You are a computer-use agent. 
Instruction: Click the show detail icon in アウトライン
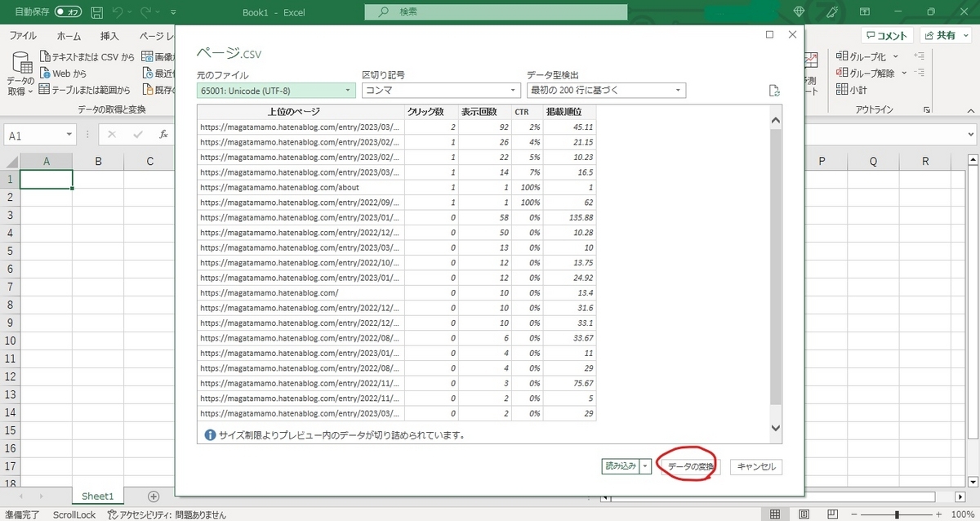click(x=920, y=56)
